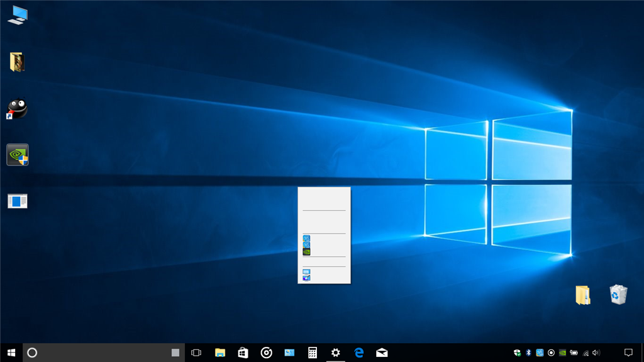Click the white circle tray icon
Screen dimensions: 644x362
(x=551, y=353)
